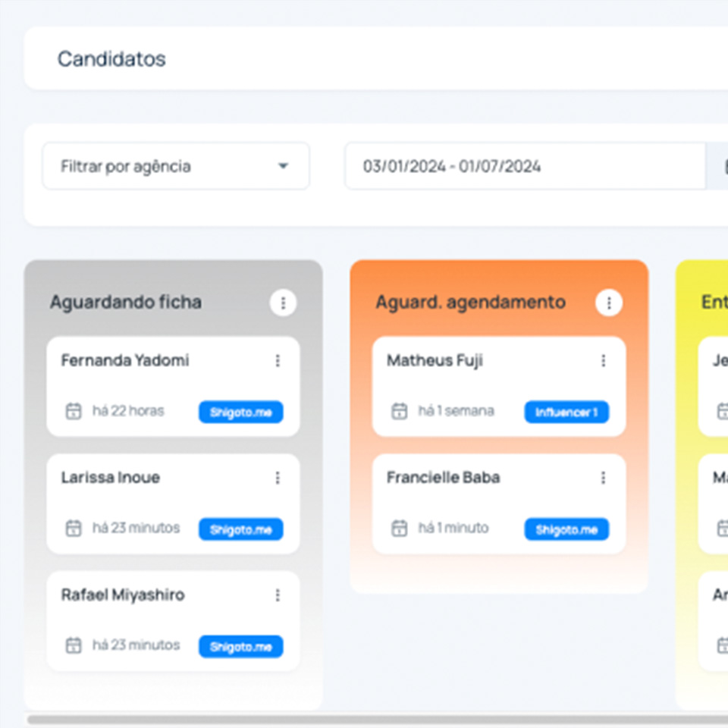728x728 pixels.
Task: Click Shigoto.me tag on Rafael Miyashiro card
Action: coord(241,647)
